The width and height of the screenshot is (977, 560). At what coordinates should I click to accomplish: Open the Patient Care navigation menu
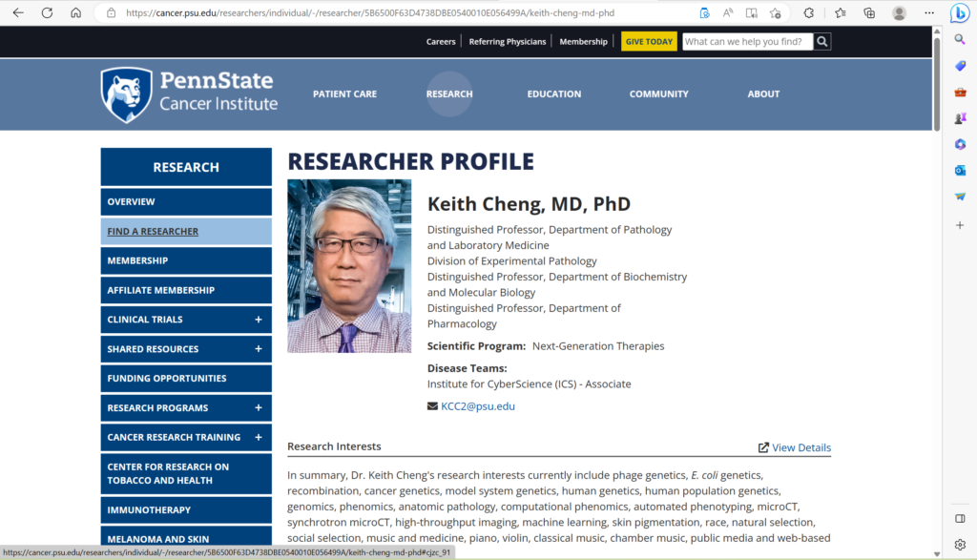344,94
